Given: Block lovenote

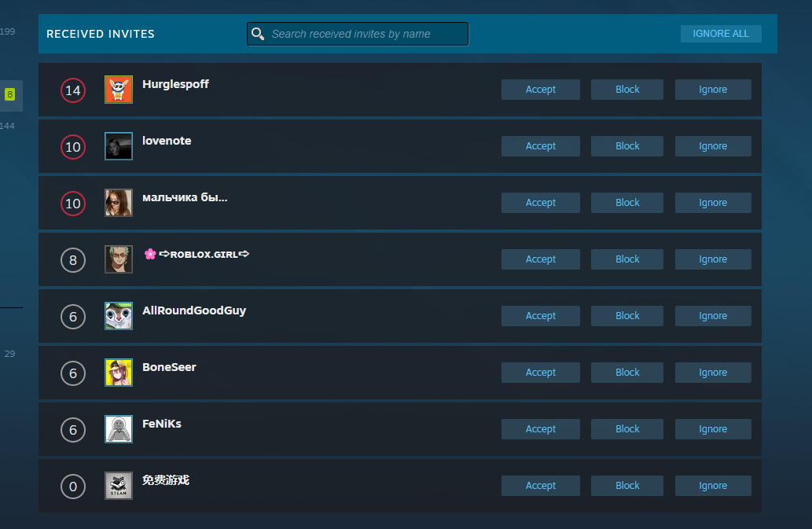Looking at the screenshot, I should [x=627, y=146].
